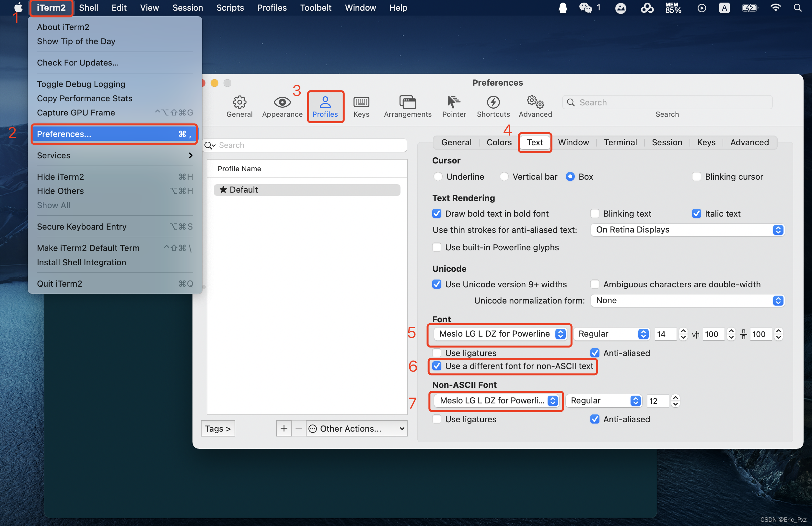Open Font family Meslo LG L DZ dropdown
The width and height of the screenshot is (812, 526).
500,334
